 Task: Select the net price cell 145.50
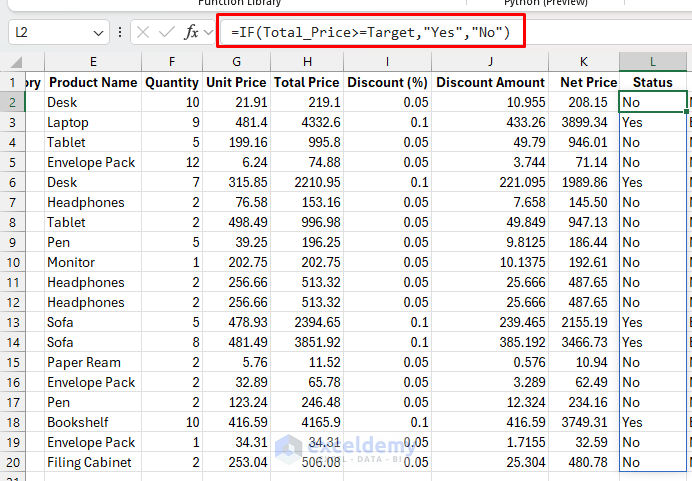tap(584, 203)
